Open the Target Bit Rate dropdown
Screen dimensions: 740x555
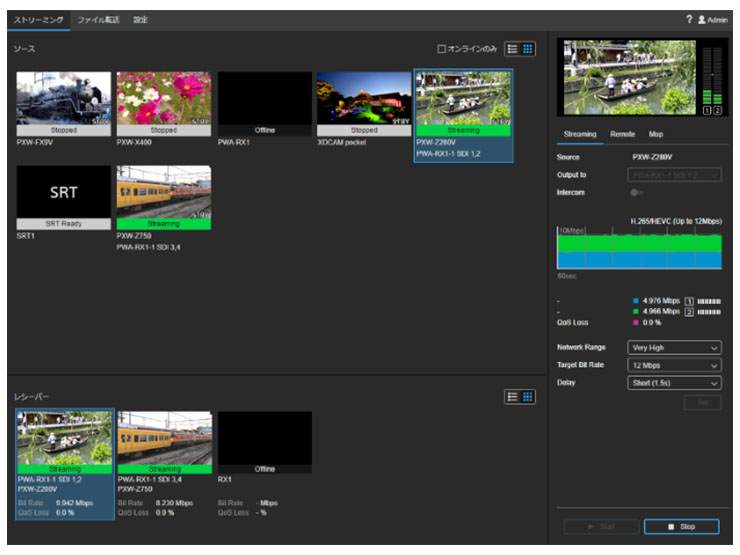tap(674, 365)
